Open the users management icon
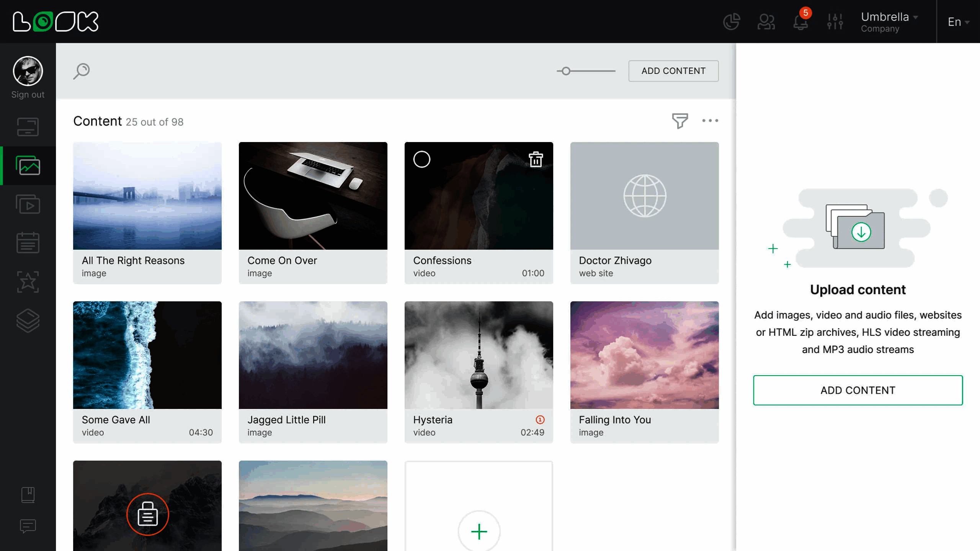 pos(766,21)
